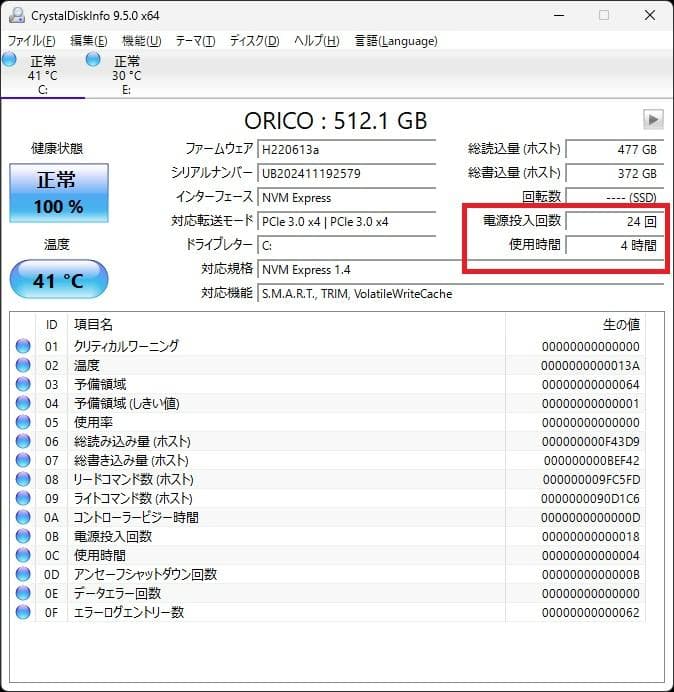Click status icon of 総読み込み量 (ホスト) row

(x=23, y=441)
